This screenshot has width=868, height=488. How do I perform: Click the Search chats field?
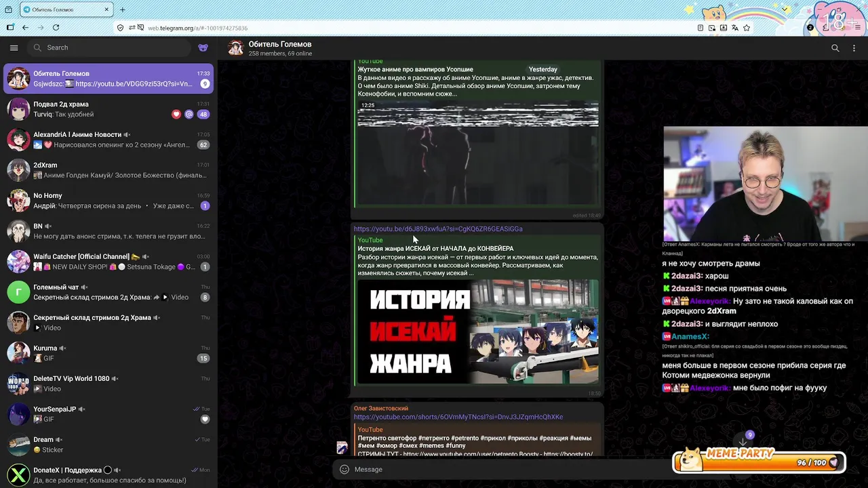click(108, 47)
